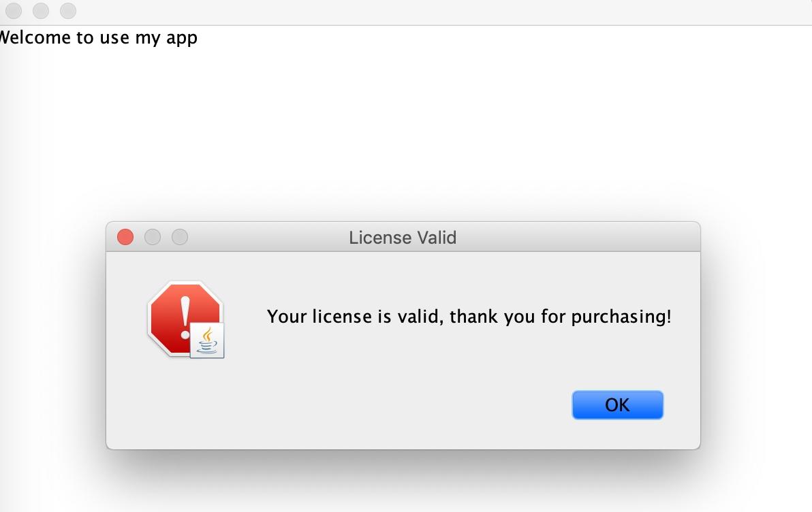812x512 pixels.
Task: Click the dialog's grayed-out zoom button
Action: 180,237
